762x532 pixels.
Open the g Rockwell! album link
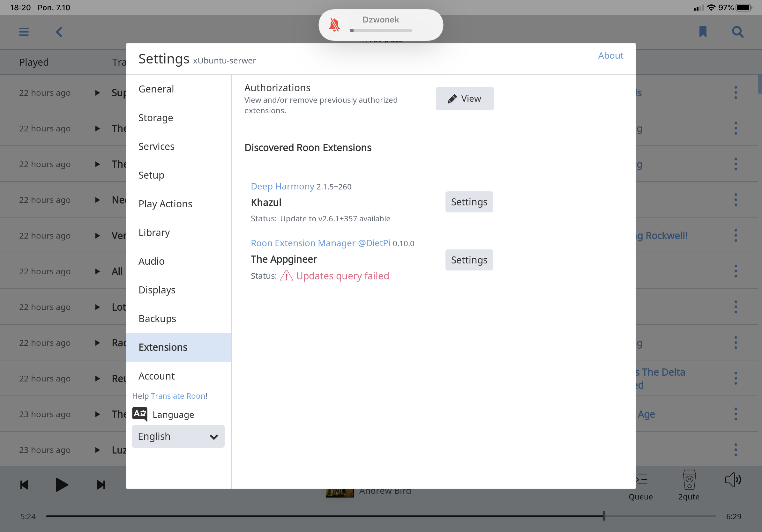coord(662,235)
